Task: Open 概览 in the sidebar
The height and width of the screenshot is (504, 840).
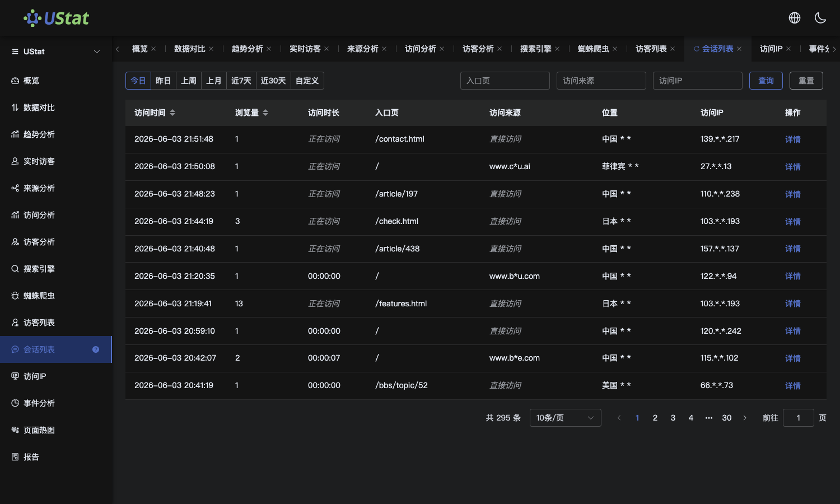Action: coord(56,81)
